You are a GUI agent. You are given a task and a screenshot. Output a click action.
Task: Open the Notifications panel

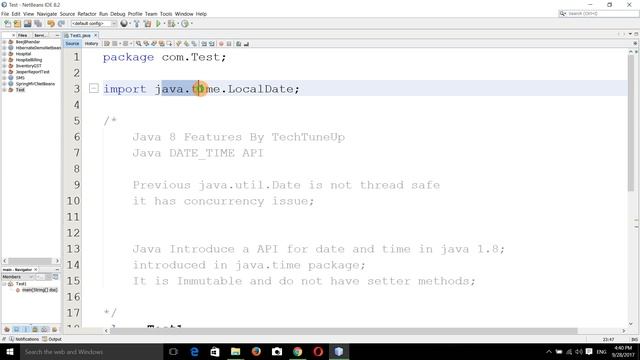24,339
